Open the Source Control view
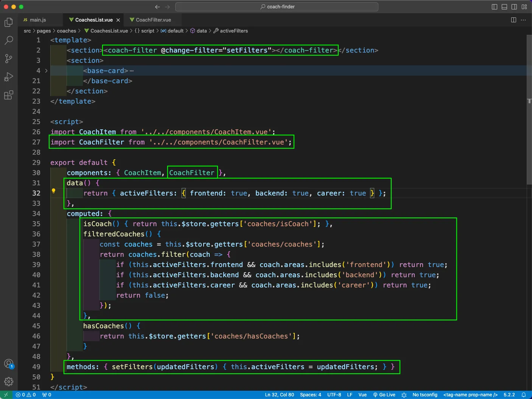This screenshot has height=399, width=532. point(9,58)
